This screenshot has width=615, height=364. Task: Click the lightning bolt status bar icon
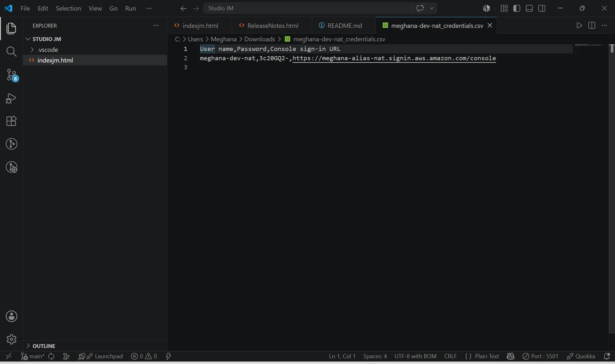(168, 356)
